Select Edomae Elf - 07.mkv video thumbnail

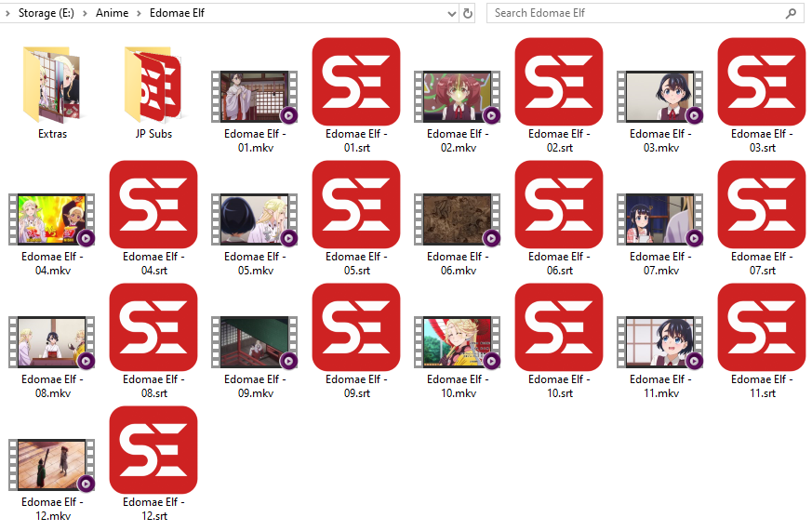click(660, 219)
